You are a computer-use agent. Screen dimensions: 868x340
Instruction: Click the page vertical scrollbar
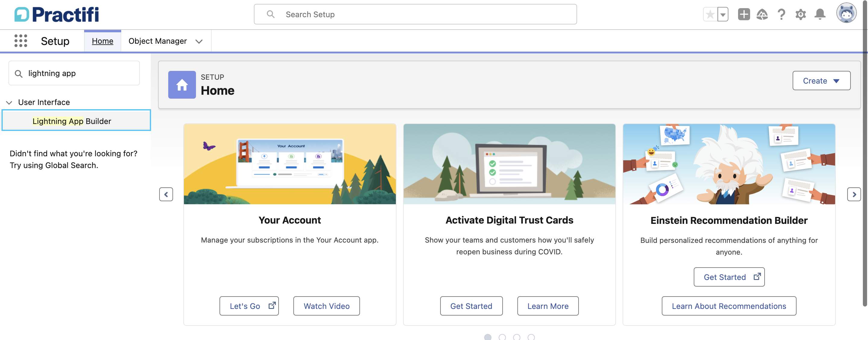865,154
